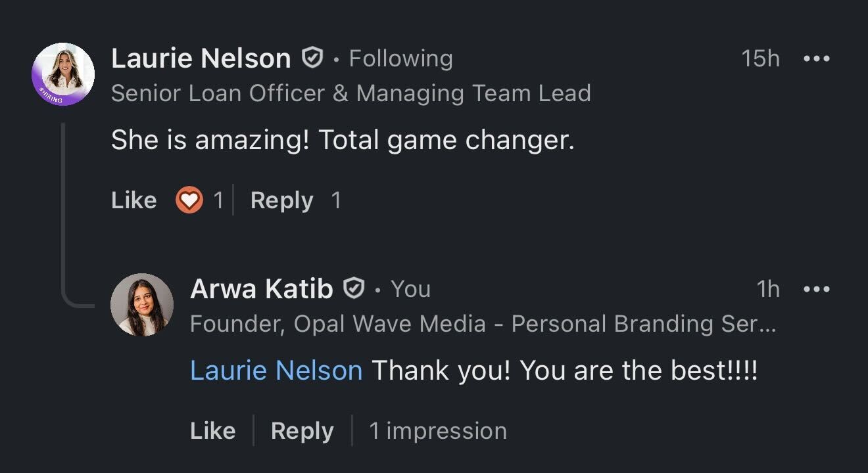Click the Laurie Nelson author name

pyautogui.click(x=201, y=58)
